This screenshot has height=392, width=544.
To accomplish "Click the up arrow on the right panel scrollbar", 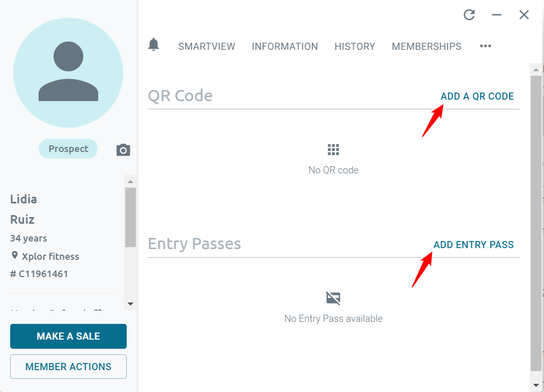I will click(536, 69).
